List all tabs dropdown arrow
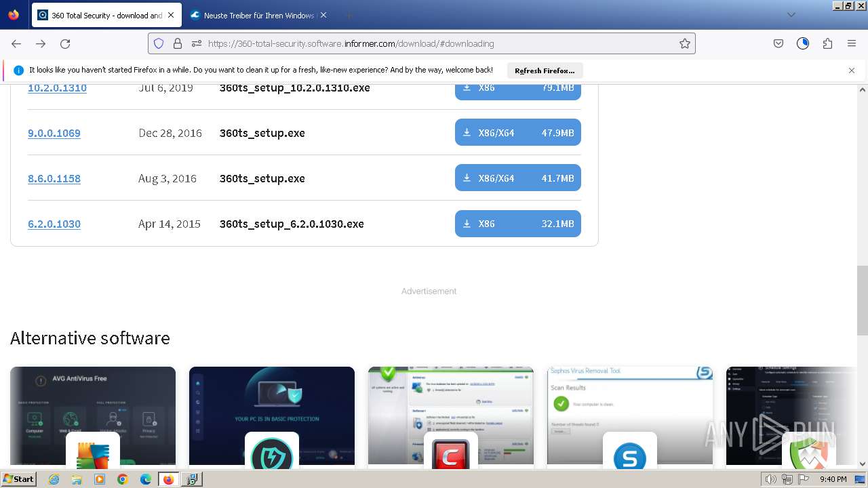The height and width of the screenshot is (488, 868). (791, 15)
